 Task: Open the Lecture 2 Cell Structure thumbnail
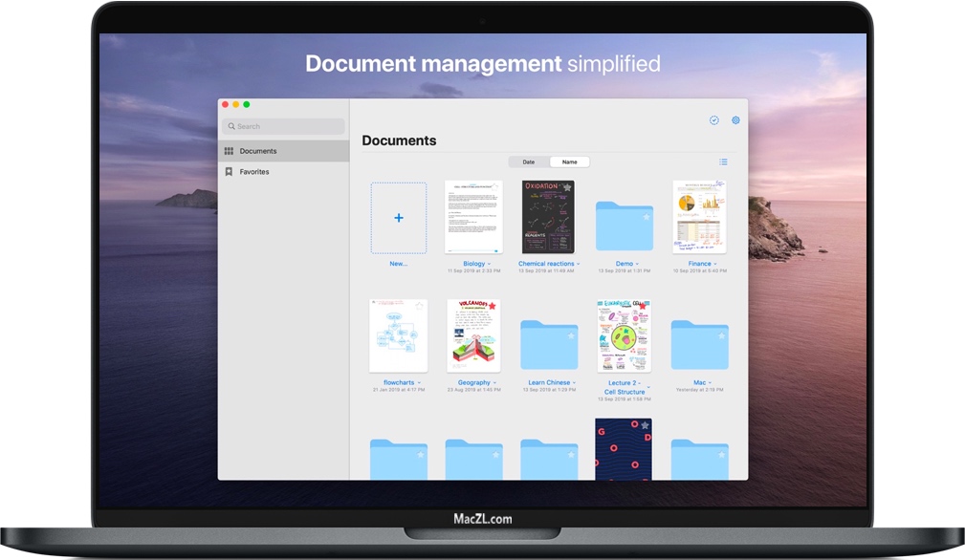click(625, 335)
